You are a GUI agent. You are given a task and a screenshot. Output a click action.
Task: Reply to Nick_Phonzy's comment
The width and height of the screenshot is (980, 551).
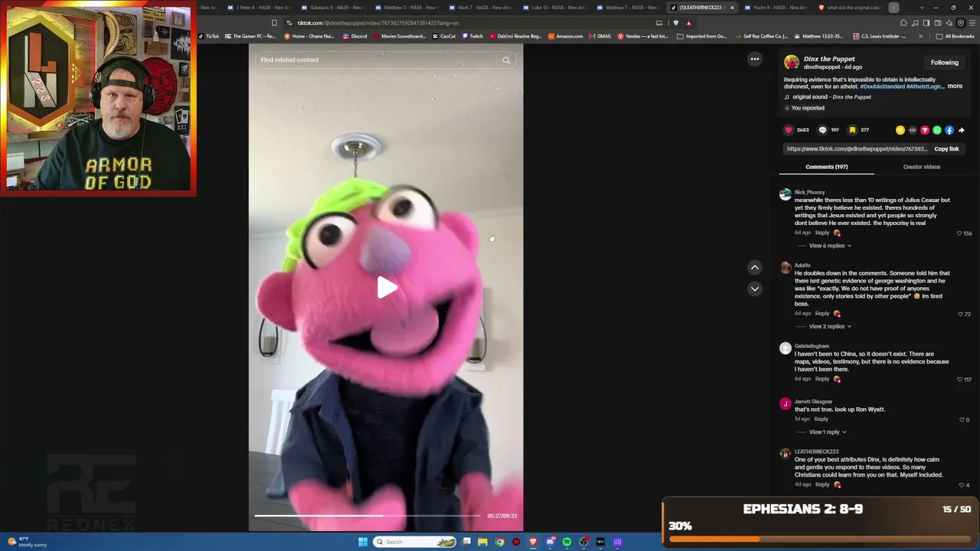click(822, 233)
